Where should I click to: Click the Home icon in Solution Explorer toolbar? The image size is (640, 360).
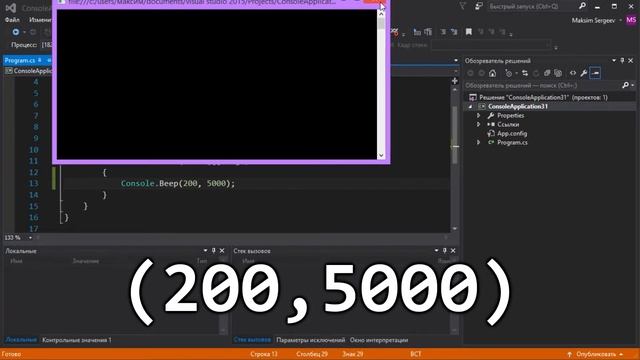click(x=493, y=73)
